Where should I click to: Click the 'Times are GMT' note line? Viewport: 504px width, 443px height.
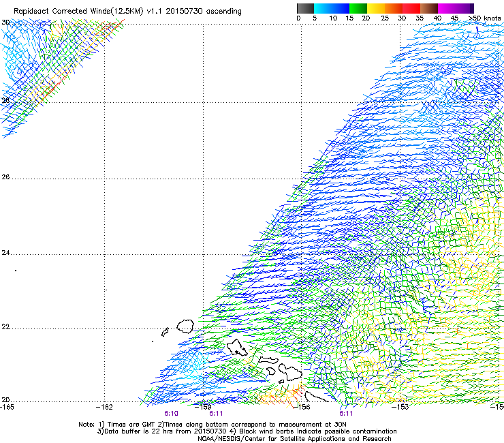click(x=212, y=425)
